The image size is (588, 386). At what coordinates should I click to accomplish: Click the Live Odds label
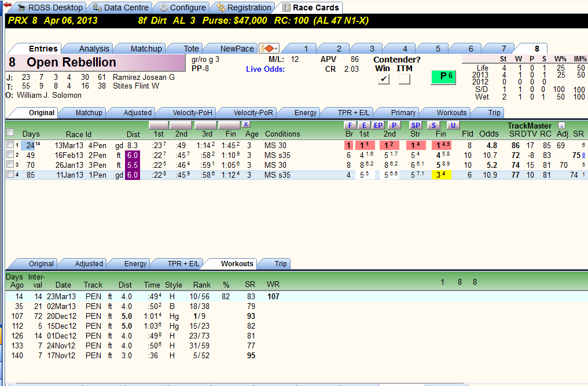point(265,69)
